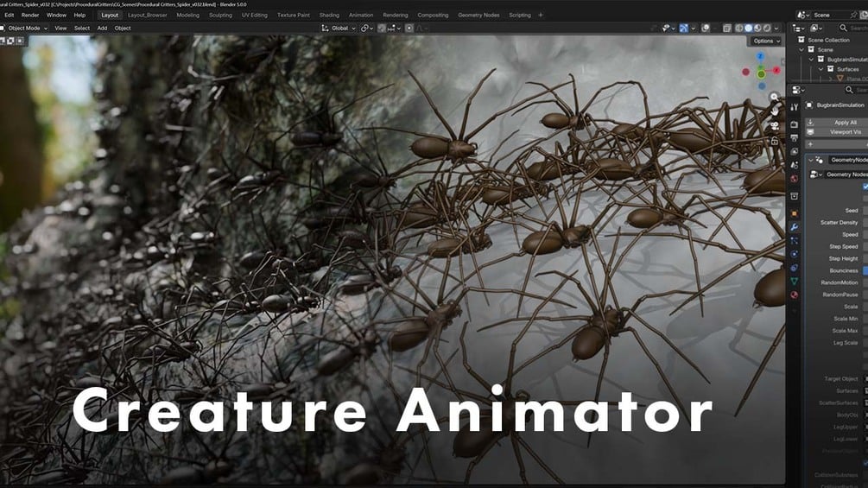This screenshot has width=868, height=488.
Task: Open the Scene browse dropdown icon
Action: [x=803, y=15]
